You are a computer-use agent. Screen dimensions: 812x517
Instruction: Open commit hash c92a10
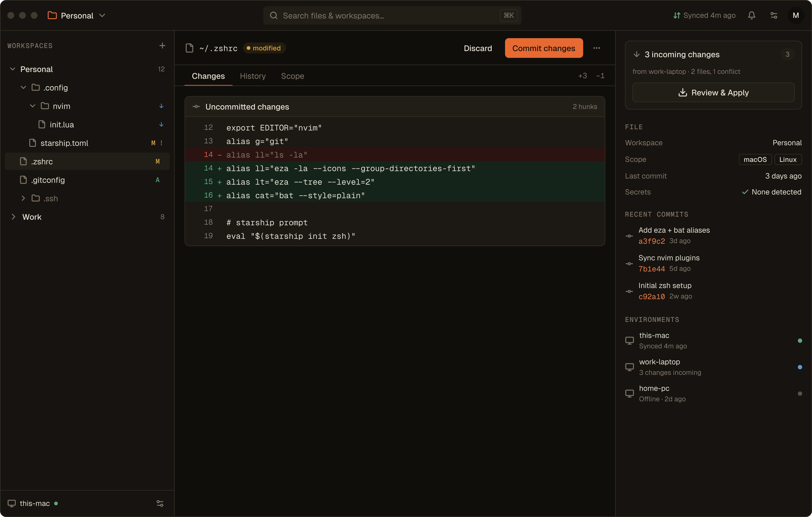tap(651, 297)
